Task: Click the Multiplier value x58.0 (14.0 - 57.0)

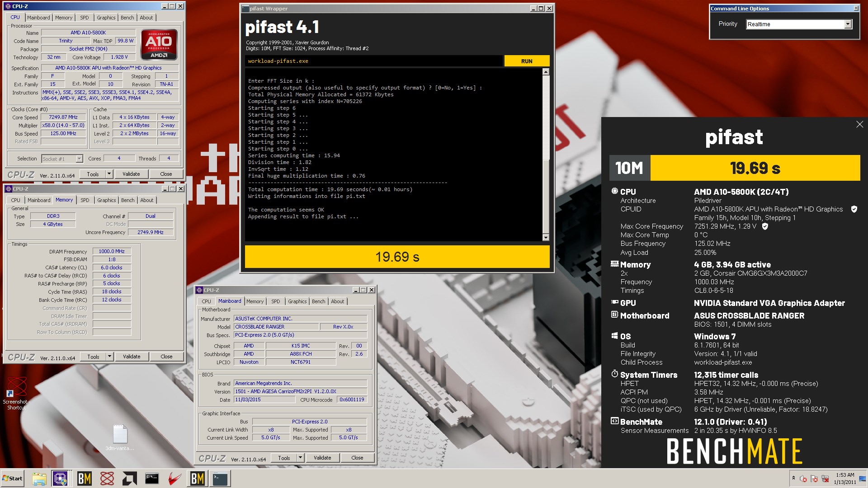Action: (63, 125)
